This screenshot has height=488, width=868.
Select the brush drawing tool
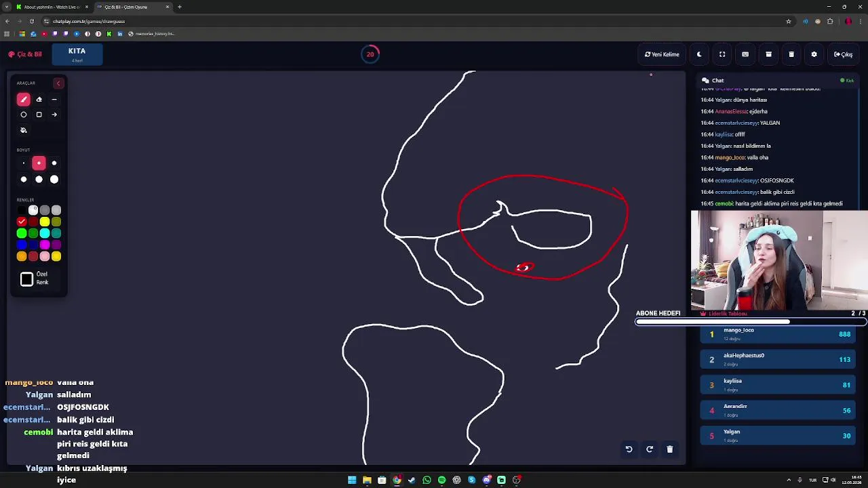23,100
